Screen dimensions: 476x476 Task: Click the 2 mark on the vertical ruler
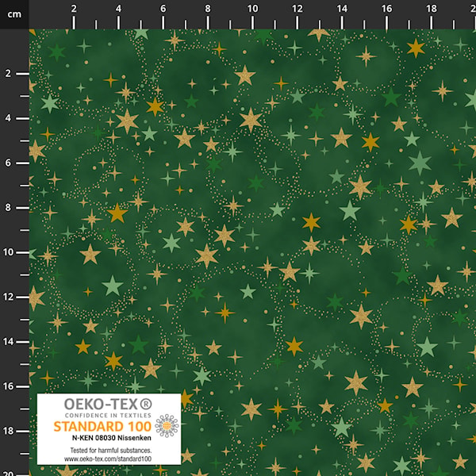(x=8, y=74)
